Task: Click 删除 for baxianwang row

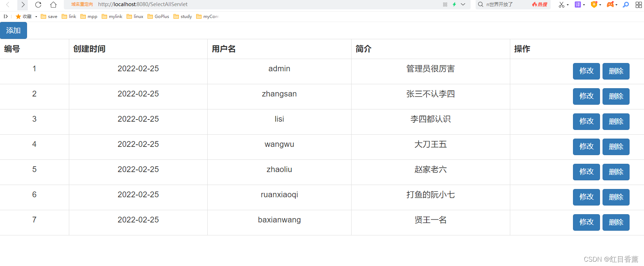Action: pyautogui.click(x=616, y=222)
